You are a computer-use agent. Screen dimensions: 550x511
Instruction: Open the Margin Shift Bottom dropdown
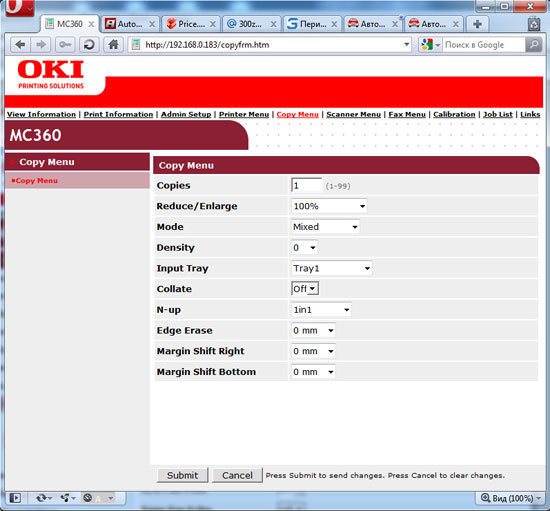[313, 372]
